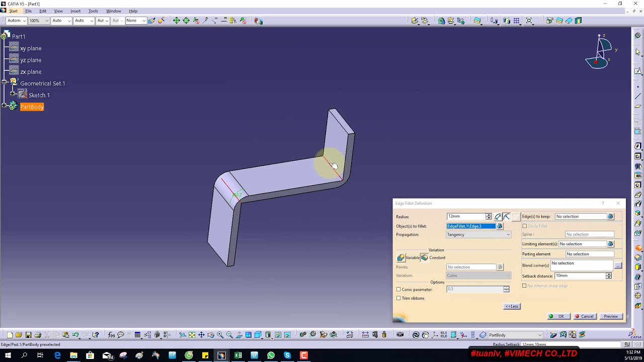This screenshot has width=644, height=362.
Task: Select PartBody in the tree
Action: tap(32, 107)
